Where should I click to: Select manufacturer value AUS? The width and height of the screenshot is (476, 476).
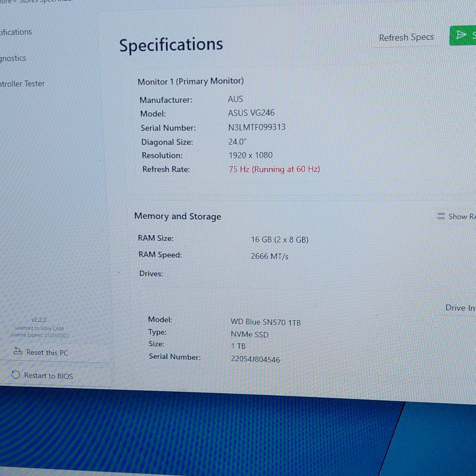pos(236,99)
